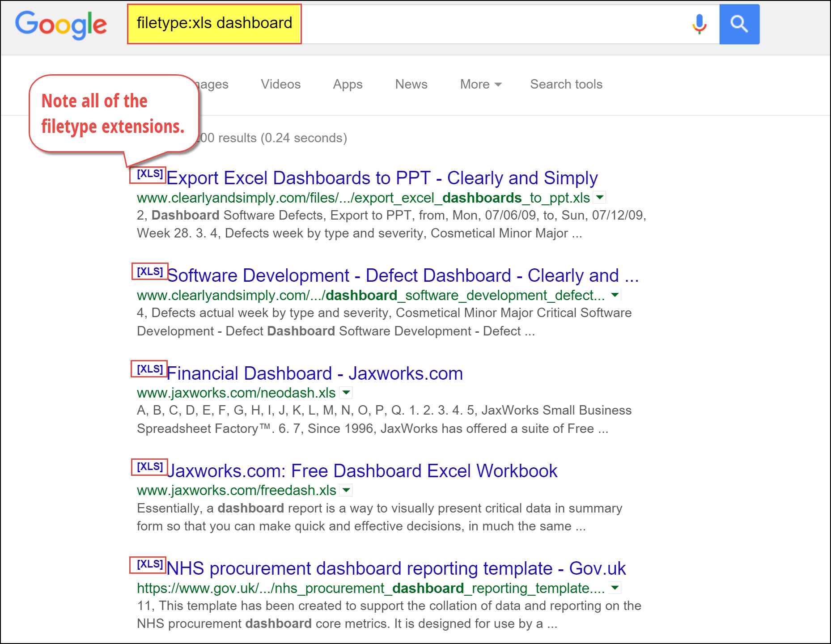Click the www.jaxworks.com/neodash.xls URL text
The width and height of the screenshot is (831, 644).
[x=236, y=393]
